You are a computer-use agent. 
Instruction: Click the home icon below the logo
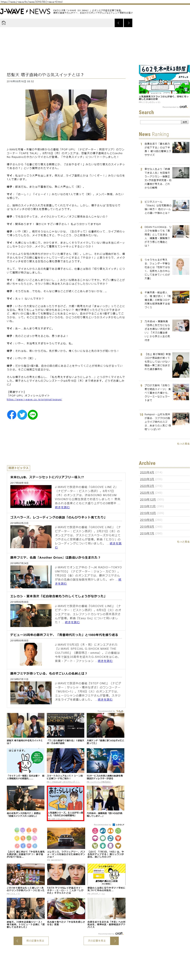[x=4, y=23]
